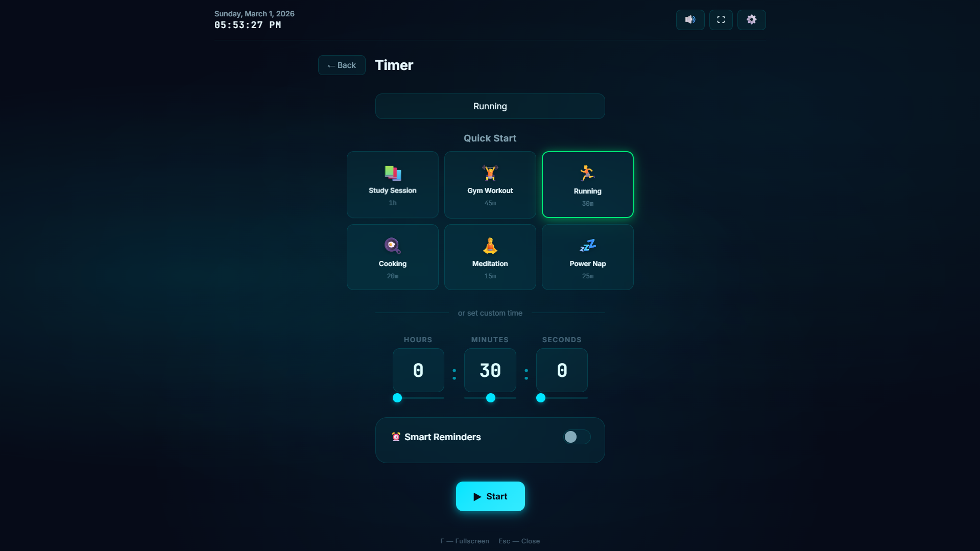980x551 pixels.
Task: Click the Back button
Action: pyautogui.click(x=342, y=65)
